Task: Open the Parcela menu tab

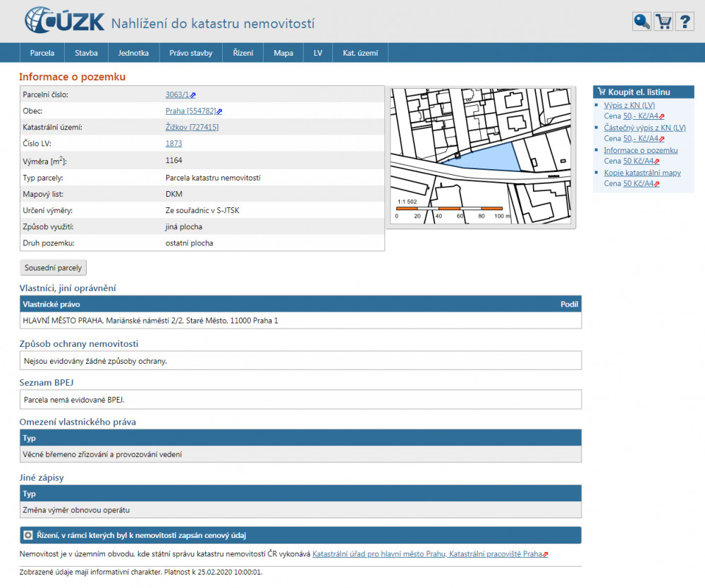Action: [x=42, y=53]
